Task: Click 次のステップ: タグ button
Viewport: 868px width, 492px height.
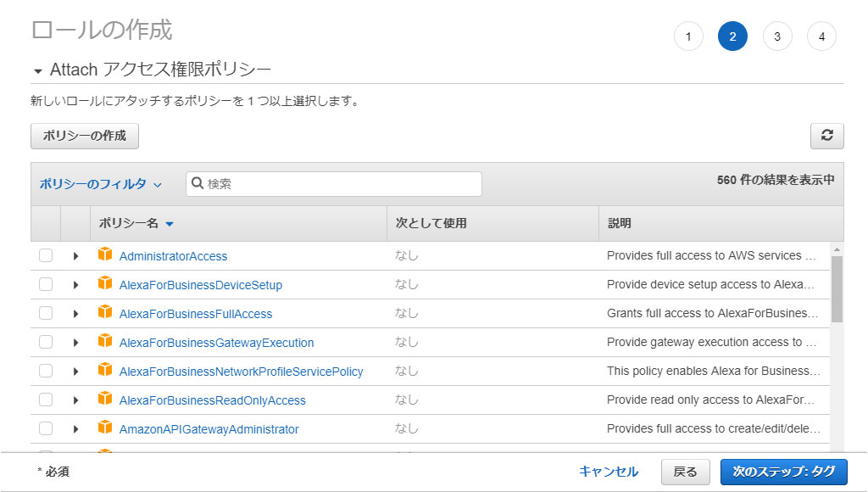Action: [x=783, y=472]
